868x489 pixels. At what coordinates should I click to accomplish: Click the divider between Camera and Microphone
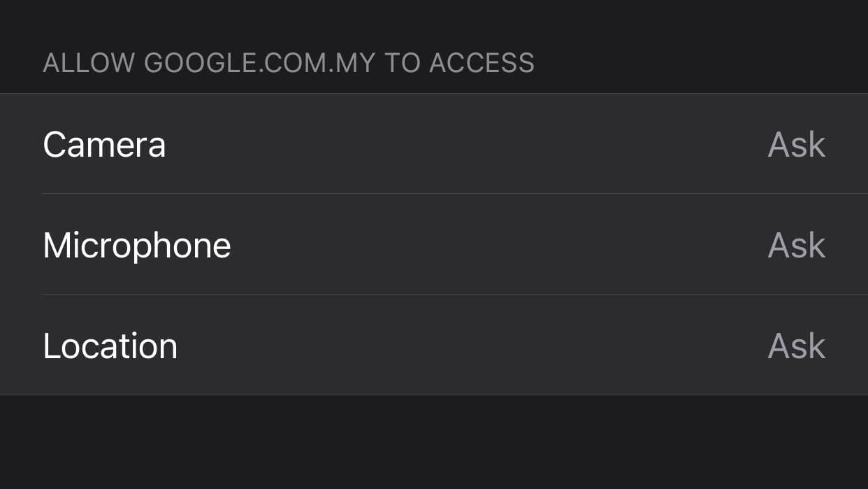click(x=454, y=194)
